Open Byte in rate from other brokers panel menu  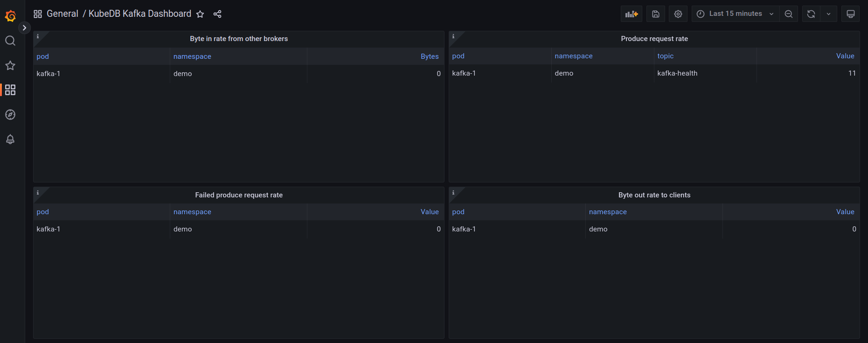(239, 39)
